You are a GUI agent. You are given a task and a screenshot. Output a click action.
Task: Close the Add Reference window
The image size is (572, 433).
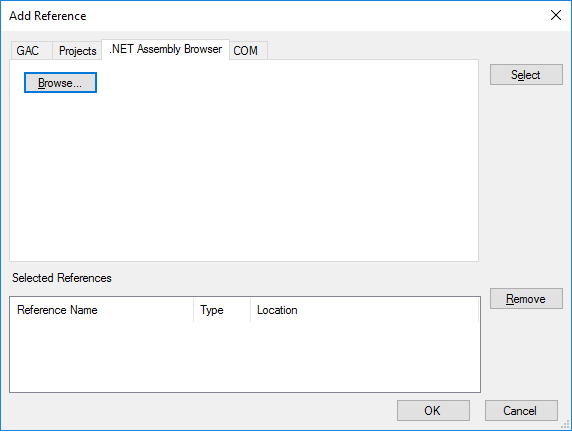pos(556,15)
